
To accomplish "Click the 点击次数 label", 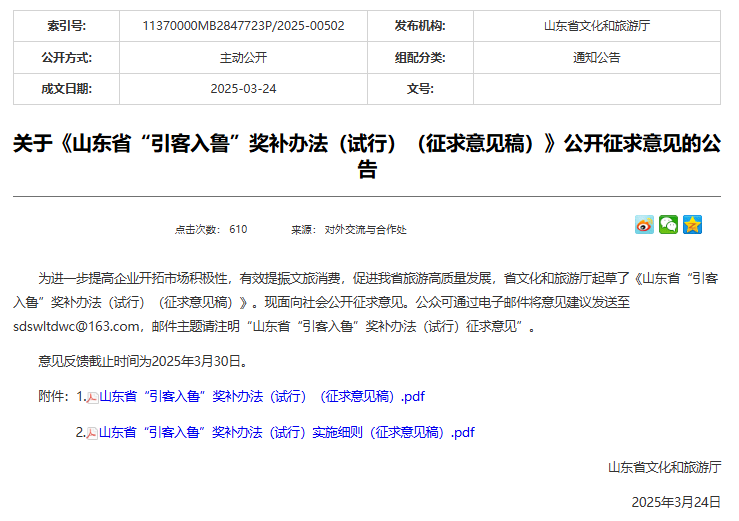I will point(195,230).
